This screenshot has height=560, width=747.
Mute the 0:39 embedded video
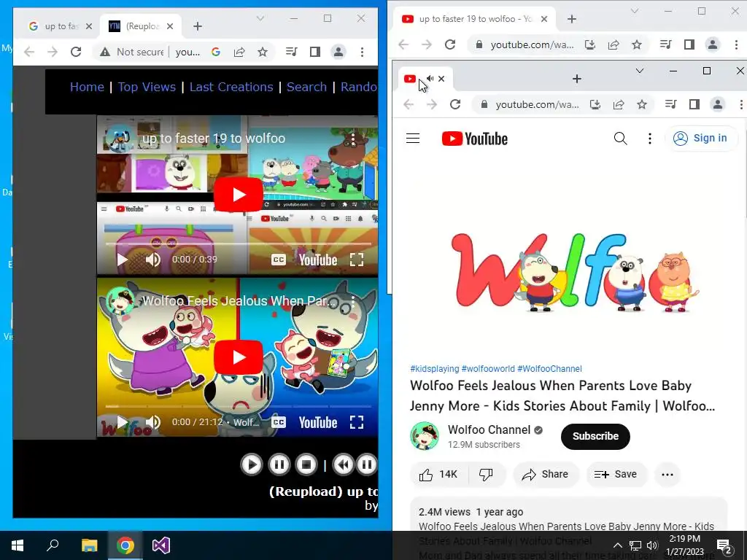[x=153, y=260]
